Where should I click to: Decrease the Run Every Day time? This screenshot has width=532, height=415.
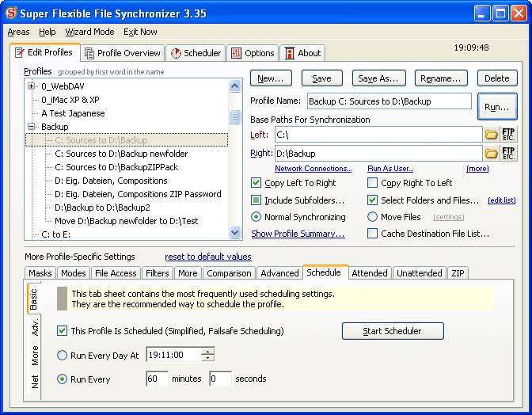click(x=207, y=358)
